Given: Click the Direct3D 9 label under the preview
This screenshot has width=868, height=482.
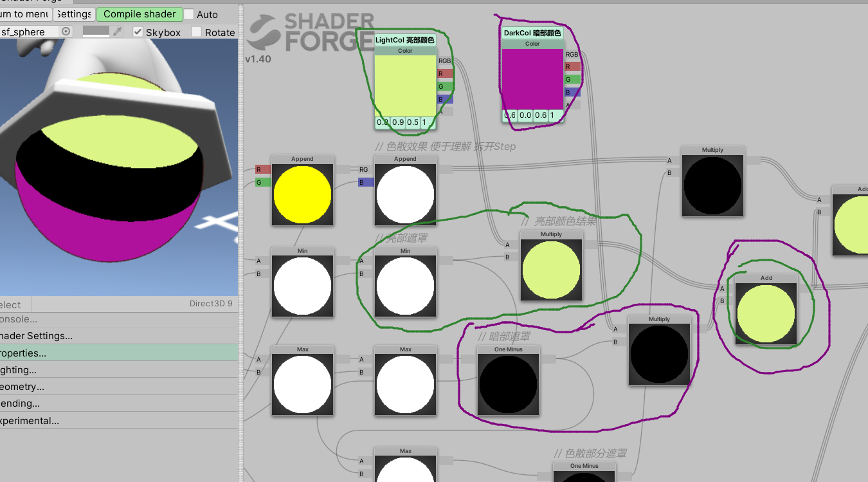Looking at the screenshot, I should (211, 304).
